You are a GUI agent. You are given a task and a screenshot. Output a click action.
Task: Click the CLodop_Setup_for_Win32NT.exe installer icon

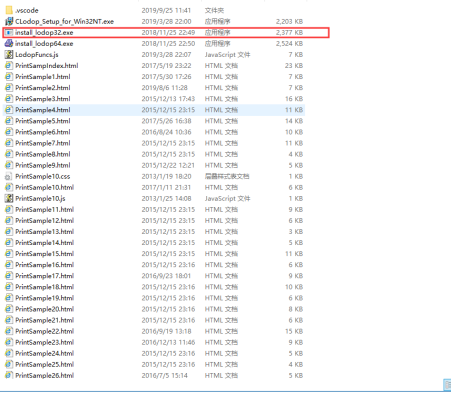[9, 21]
